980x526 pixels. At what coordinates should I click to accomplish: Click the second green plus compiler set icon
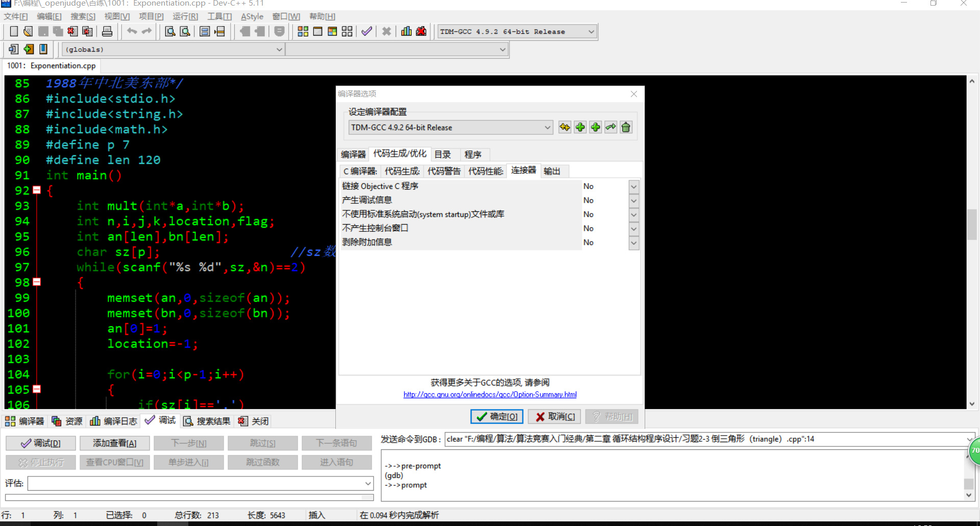click(x=595, y=127)
